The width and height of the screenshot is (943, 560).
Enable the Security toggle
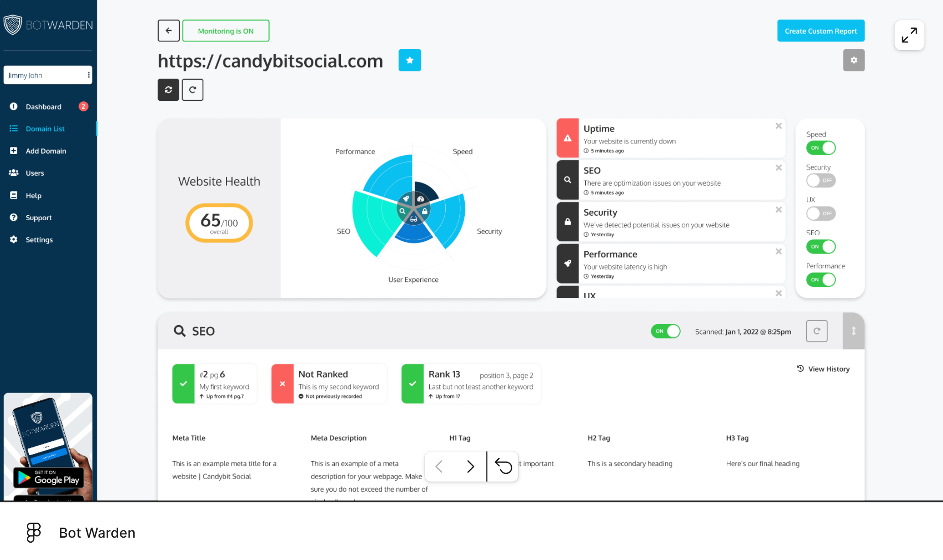click(x=820, y=181)
